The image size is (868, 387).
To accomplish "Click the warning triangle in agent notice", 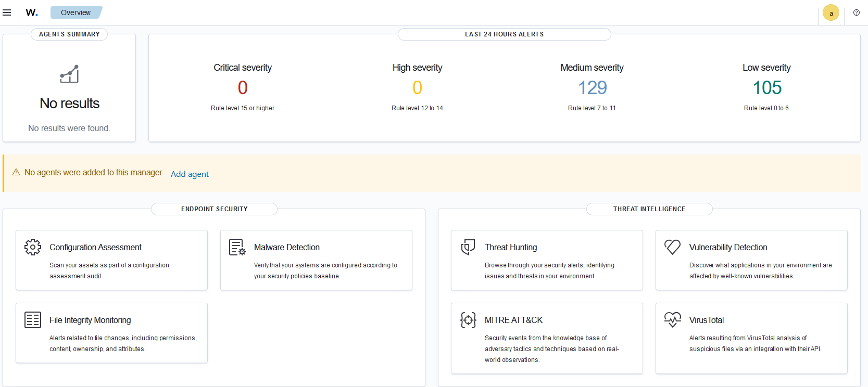I will [x=16, y=172].
